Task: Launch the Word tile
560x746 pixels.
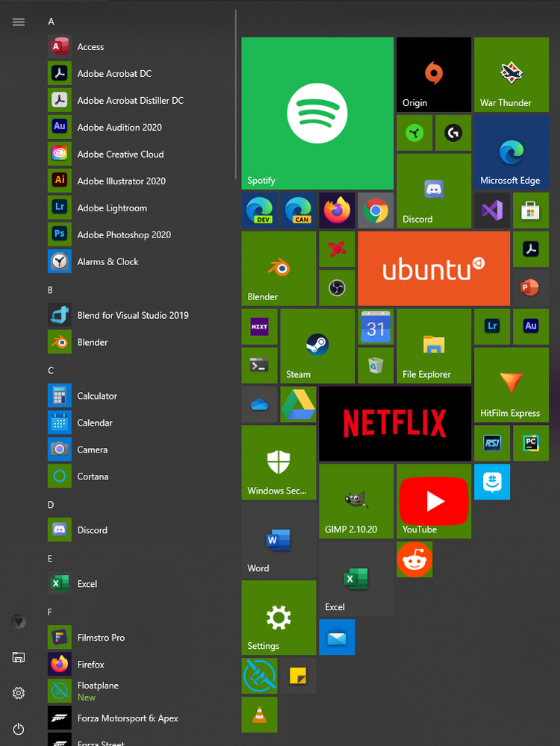Action: [x=279, y=540]
